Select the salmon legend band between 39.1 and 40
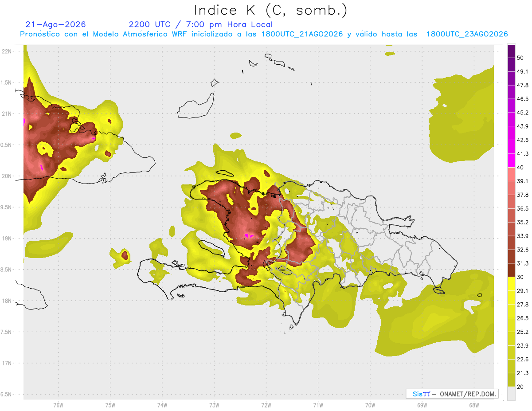Image resolution: width=532 pixels, height=411 pixels. [x=511, y=174]
